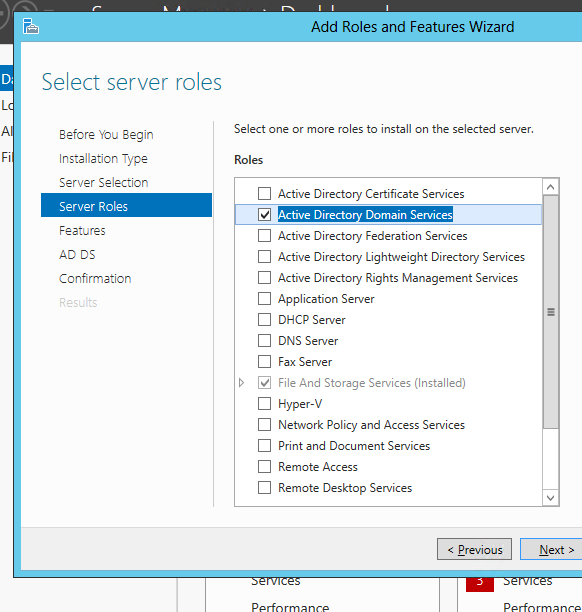Select the File And Storage Services label

(x=372, y=383)
